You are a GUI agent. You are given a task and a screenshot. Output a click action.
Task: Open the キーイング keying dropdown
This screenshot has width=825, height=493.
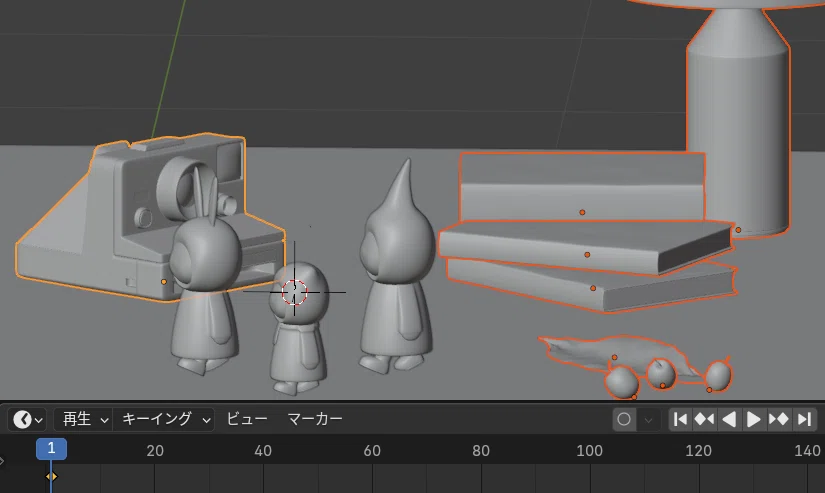coord(164,419)
